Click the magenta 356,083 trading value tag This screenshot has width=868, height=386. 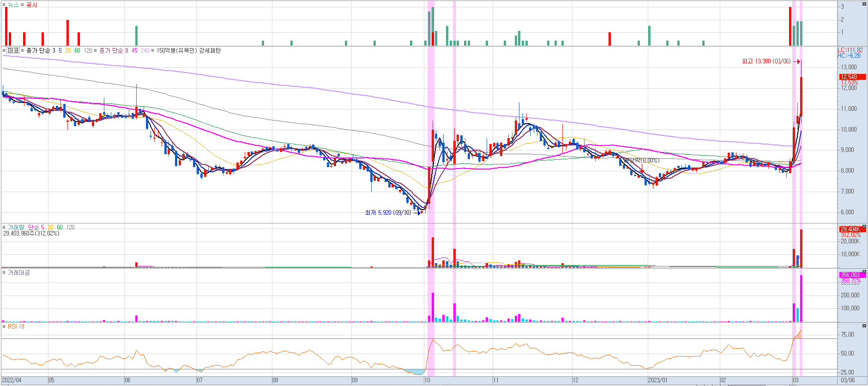[x=852, y=275]
